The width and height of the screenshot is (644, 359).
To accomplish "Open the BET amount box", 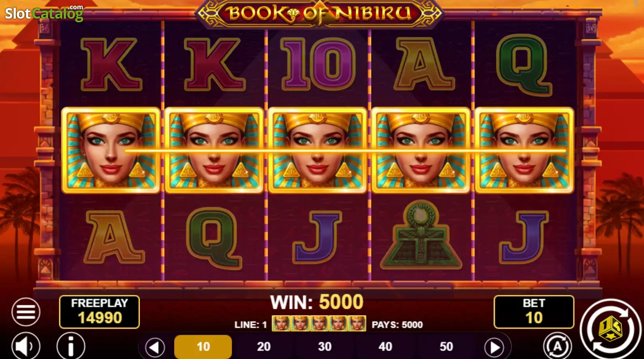I will coord(534,312).
